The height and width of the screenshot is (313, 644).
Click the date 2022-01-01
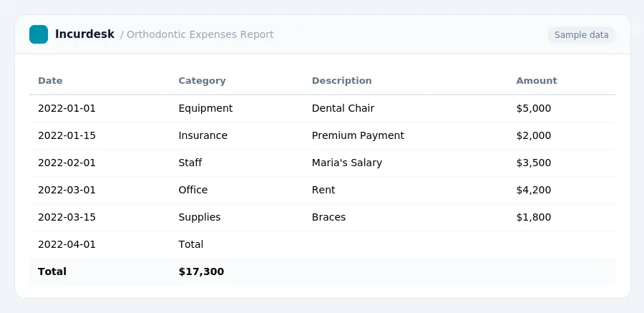[x=67, y=108]
